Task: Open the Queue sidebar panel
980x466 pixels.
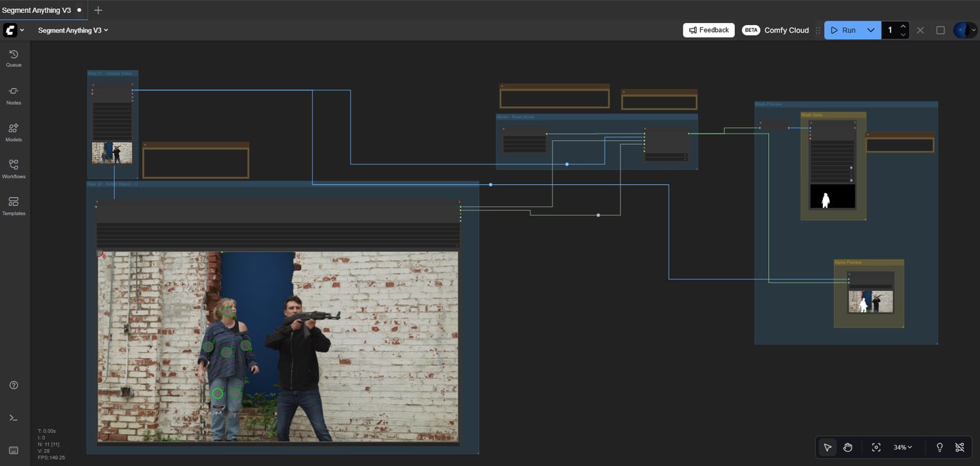Action: [14, 59]
